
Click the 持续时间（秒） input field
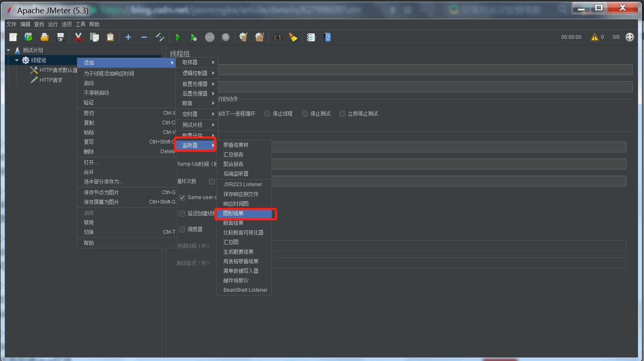tap(449, 246)
